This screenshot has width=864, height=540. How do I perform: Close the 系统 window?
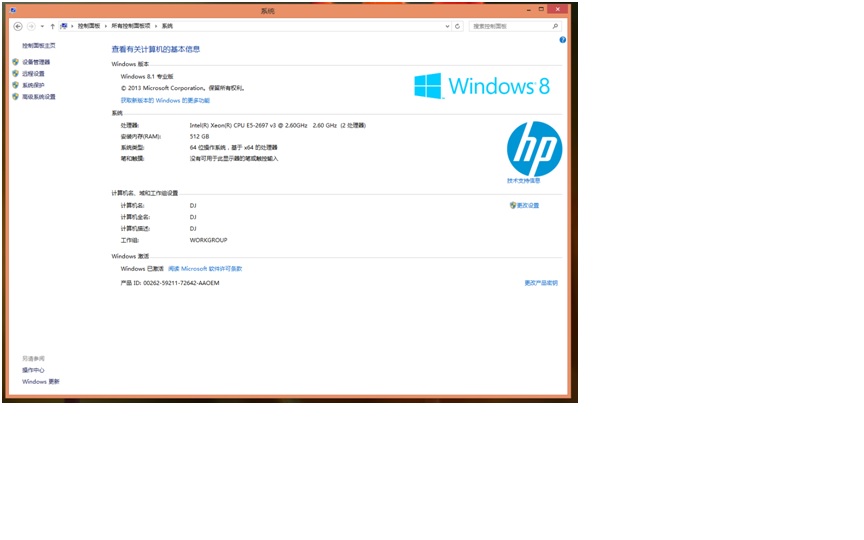pos(558,9)
